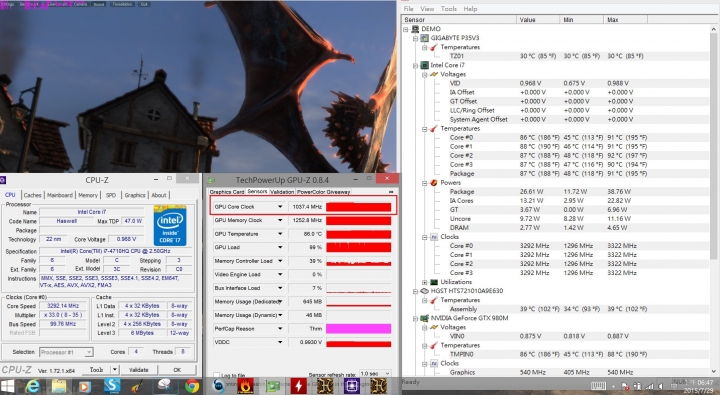
Task: Collapse the NVIDIA GeForce GTX 980M node
Action: point(415,318)
